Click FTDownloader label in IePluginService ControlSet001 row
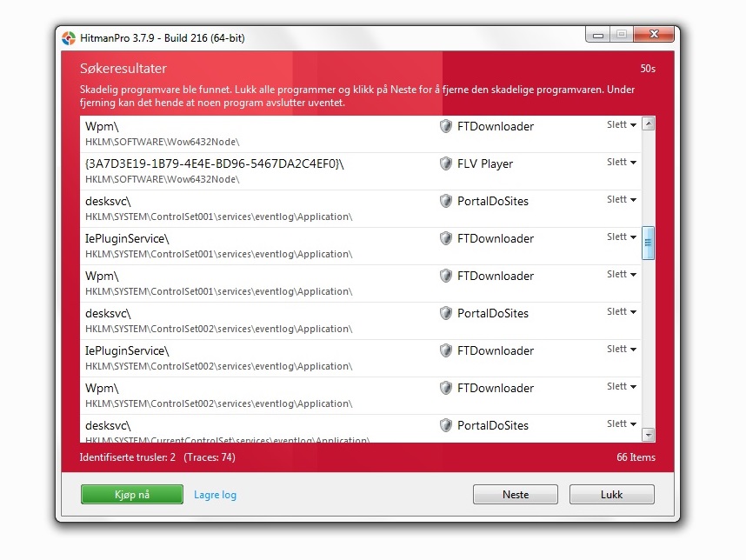 [x=496, y=238]
